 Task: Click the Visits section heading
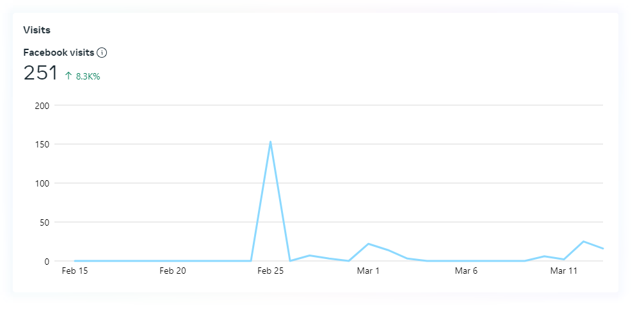[36, 29]
